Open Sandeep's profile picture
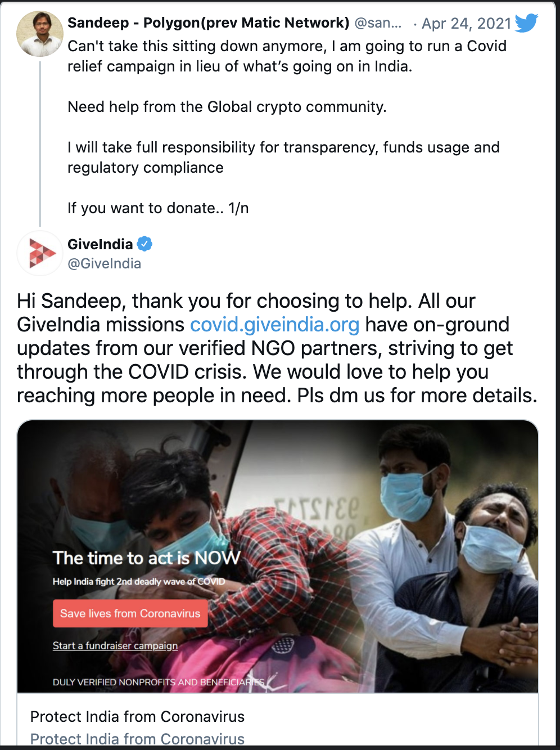 pos(40,34)
